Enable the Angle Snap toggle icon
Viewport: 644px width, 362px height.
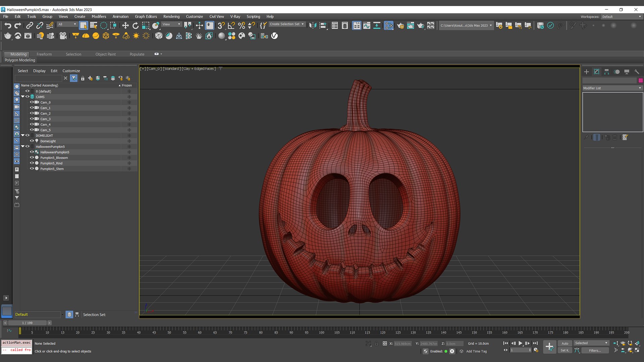click(x=231, y=25)
